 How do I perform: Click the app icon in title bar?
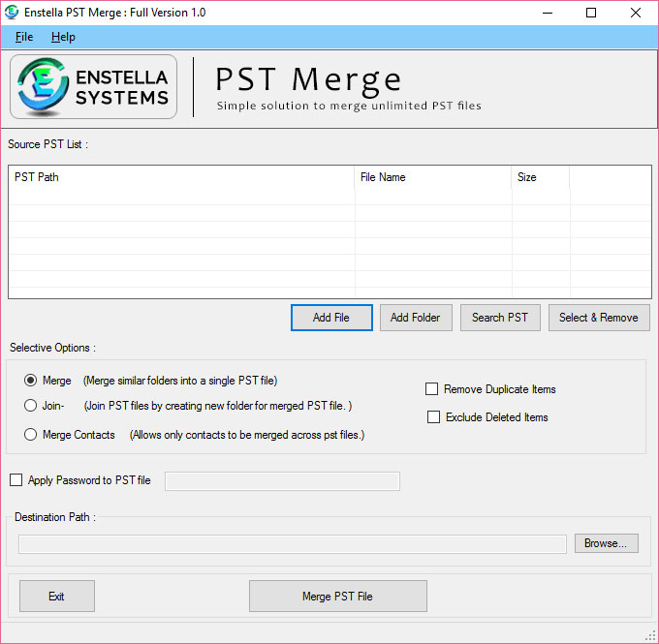[x=14, y=13]
